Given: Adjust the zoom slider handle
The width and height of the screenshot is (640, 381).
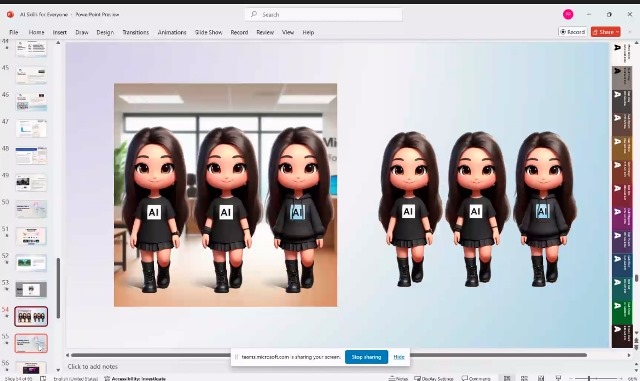Looking at the screenshot, I should (589, 379).
